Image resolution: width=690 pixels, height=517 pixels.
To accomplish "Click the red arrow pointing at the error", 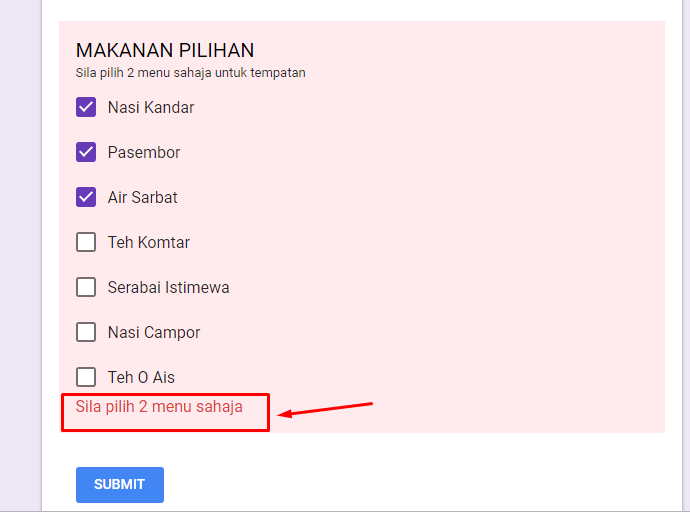I will click(x=325, y=408).
